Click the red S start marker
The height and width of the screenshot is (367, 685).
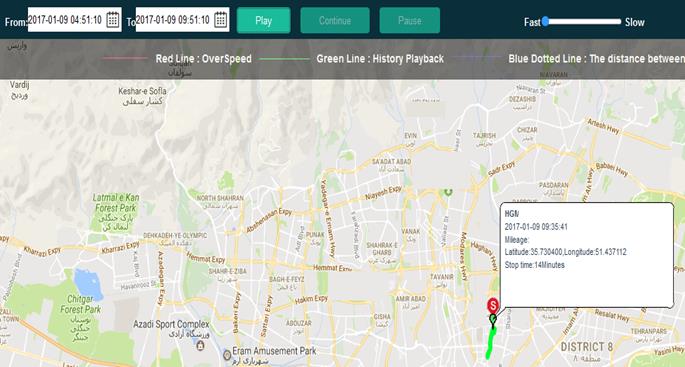[x=493, y=305]
